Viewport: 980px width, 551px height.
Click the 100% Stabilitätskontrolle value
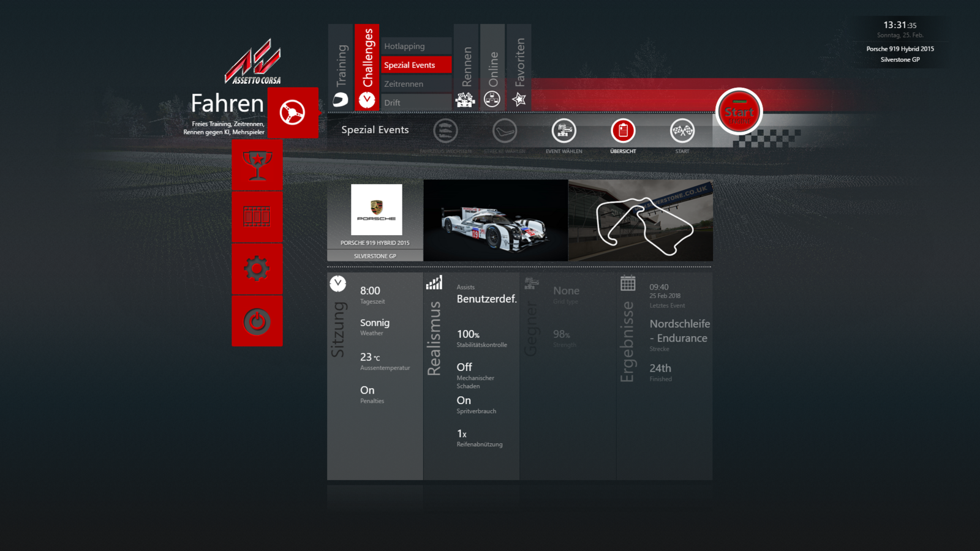tap(468, 334)
